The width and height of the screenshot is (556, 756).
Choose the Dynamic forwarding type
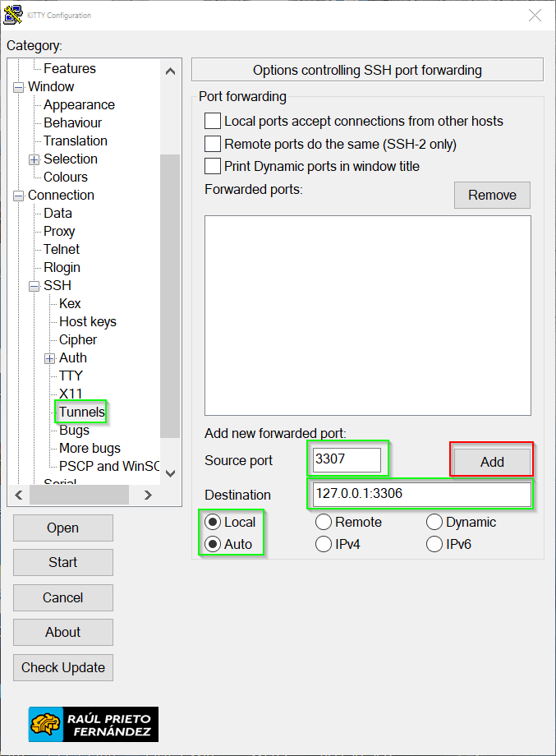[x=434, y=523]
